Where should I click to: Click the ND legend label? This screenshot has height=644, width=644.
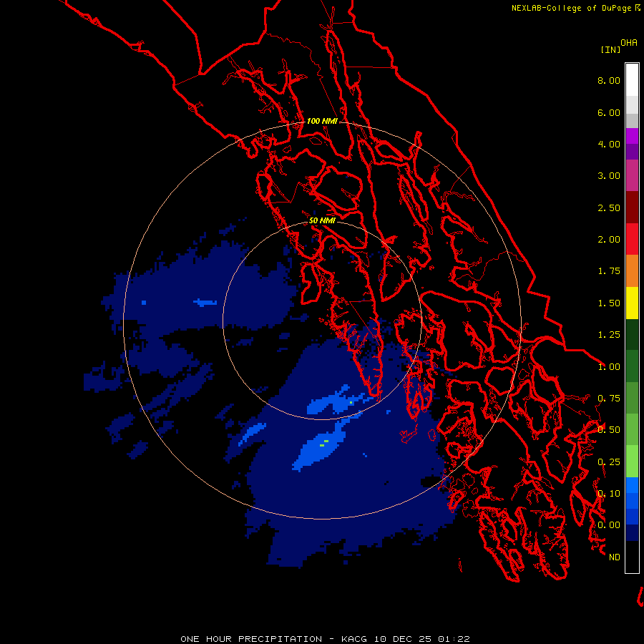(x=615, y=557)
